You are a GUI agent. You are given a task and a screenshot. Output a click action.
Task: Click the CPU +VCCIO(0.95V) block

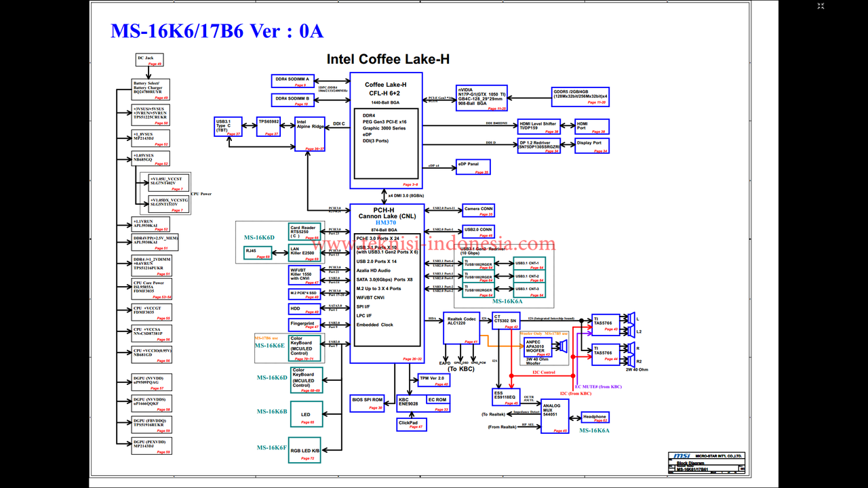click(151, 354)
